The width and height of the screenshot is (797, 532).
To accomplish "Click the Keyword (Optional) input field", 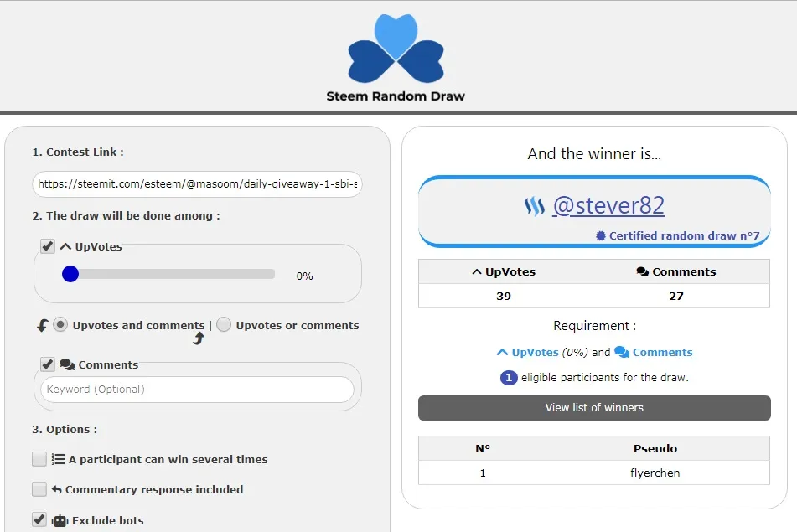I will (x=197, y=390).
